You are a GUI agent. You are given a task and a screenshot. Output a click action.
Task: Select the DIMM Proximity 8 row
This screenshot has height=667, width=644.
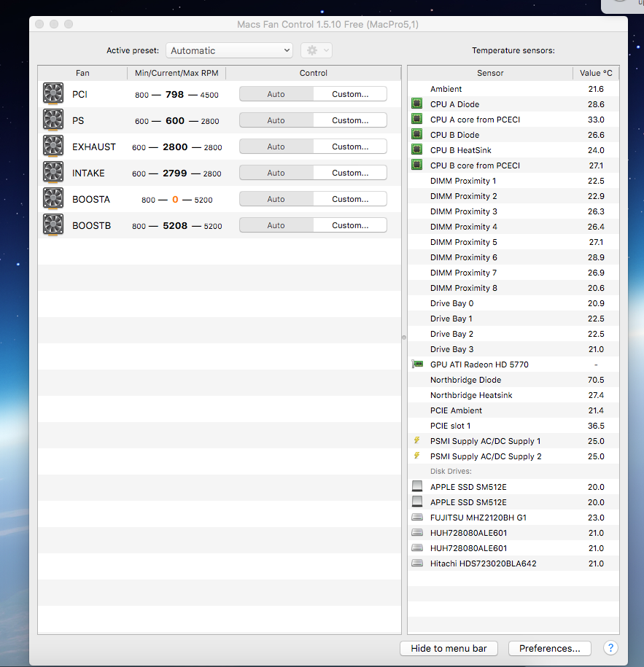coord(513,288)
